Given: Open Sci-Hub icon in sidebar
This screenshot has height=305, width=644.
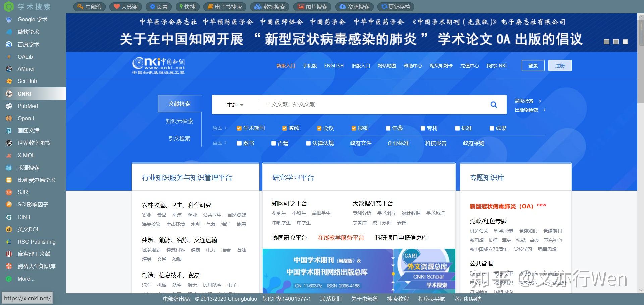Looking at the screenshot, I should coord(9,81).
